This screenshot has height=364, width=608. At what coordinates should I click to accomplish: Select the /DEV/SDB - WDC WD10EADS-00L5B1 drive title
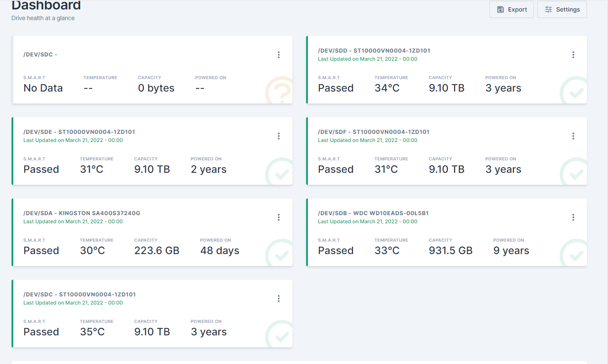pyautogui.click(x=373, y=213)
